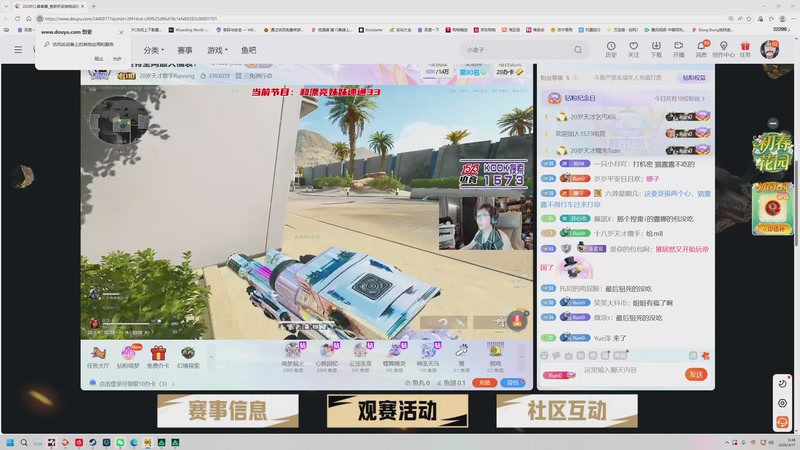800x450 pixels.
Task: Click the customer service icon in right sidebar
Action: click(782, 422)
